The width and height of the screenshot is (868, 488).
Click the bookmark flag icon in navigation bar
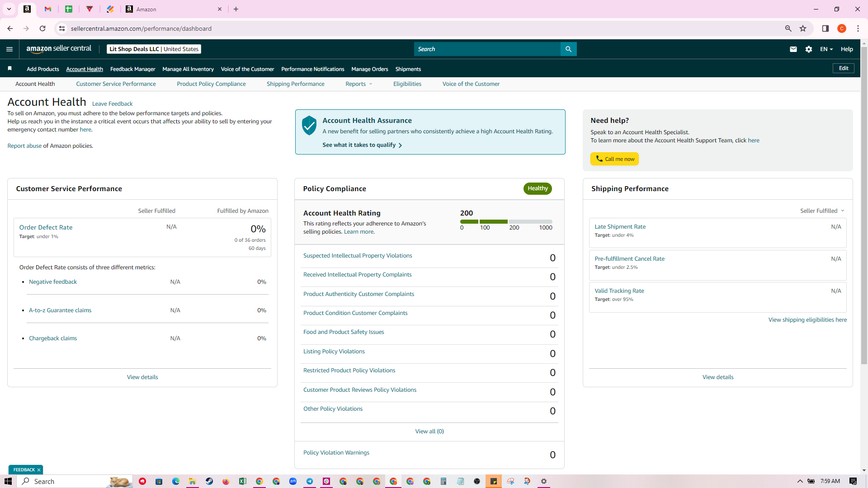[10, 69]
